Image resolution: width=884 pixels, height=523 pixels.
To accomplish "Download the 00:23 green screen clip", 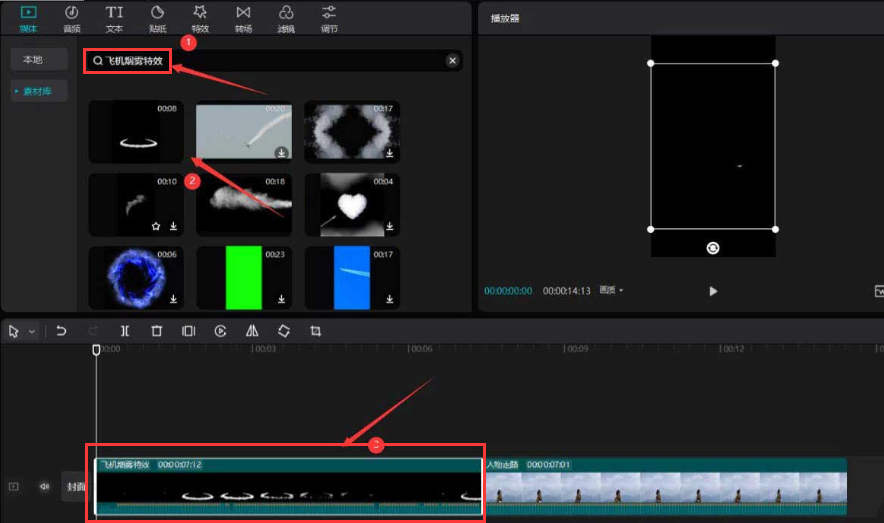I will point(281,299).
